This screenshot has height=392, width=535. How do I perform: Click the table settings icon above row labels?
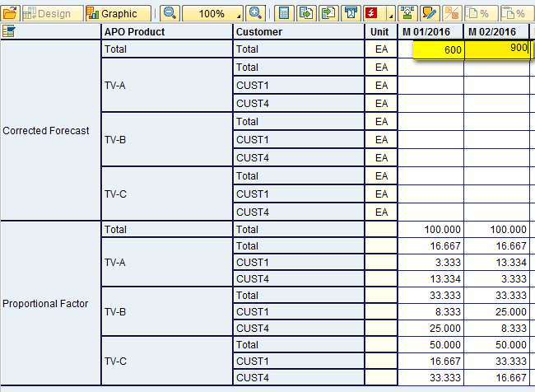pos(8,31)
